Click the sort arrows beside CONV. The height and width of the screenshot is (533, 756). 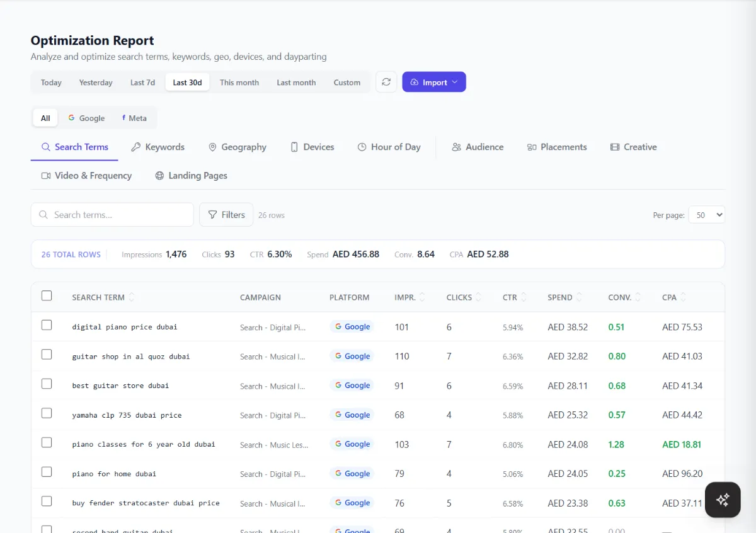coord(638,297)
